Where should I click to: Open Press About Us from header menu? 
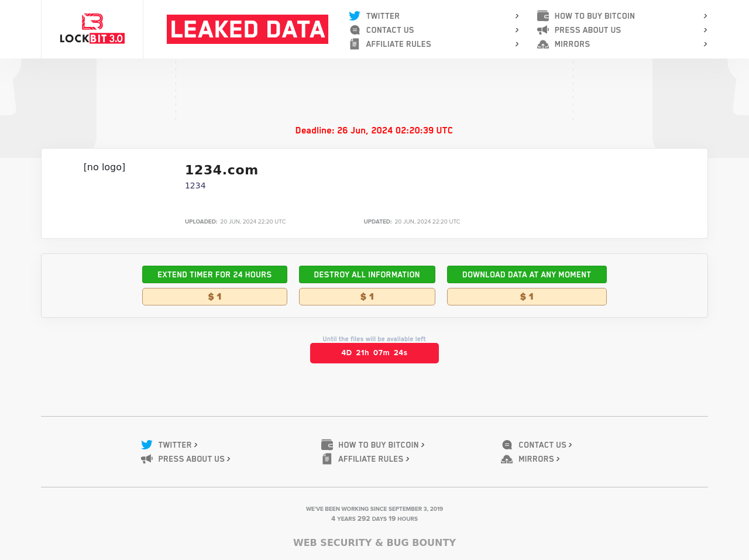587,30
